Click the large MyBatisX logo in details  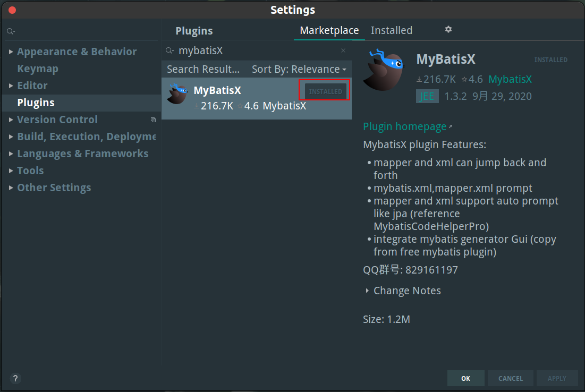pos(385,70)
